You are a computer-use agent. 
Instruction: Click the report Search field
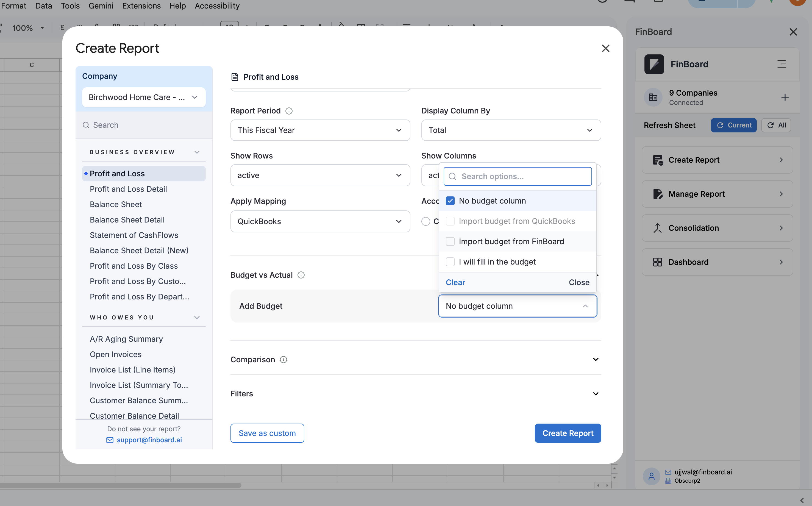click(144, 125)
